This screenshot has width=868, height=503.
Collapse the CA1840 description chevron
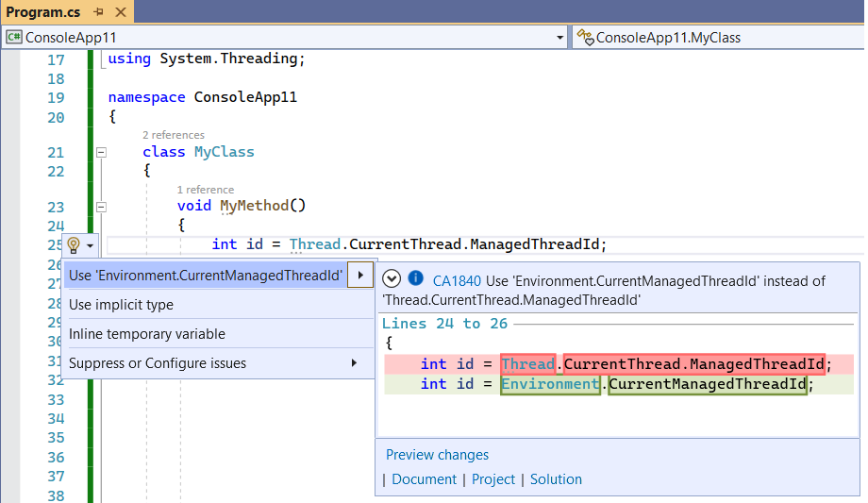tap(392, 278)
